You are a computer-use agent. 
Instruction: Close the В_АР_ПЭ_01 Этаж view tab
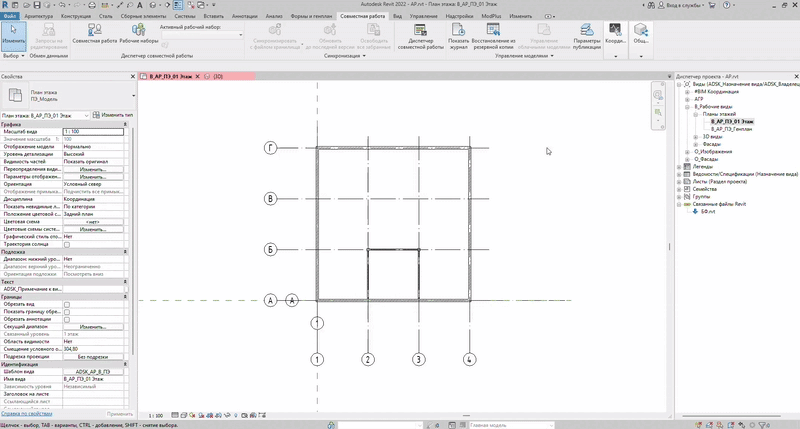point(197,77)
